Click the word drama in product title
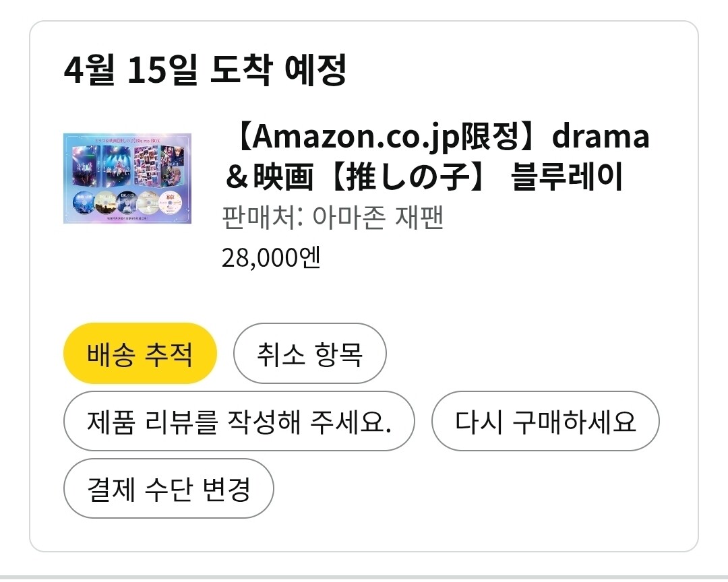 point(601,137)
